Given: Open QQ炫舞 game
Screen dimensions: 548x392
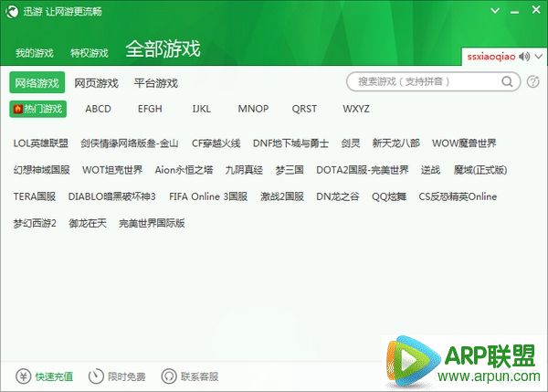Looking at the screenshot, I should (389, 196).
